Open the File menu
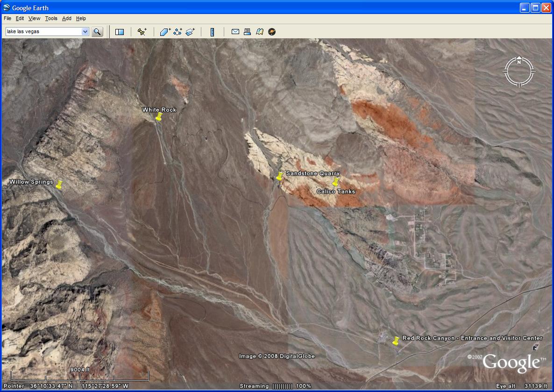This screenshot has width=554, height=392. pos(7,19)
